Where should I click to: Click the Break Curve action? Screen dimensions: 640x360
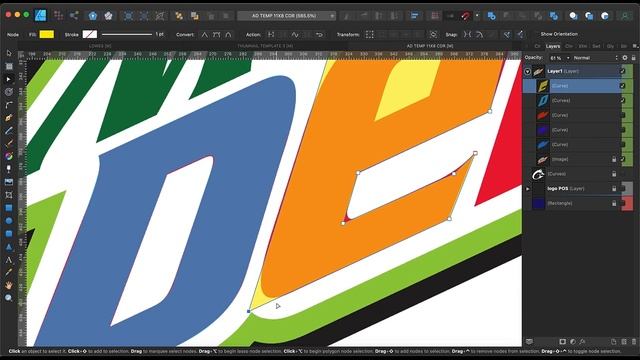[271, 35]
